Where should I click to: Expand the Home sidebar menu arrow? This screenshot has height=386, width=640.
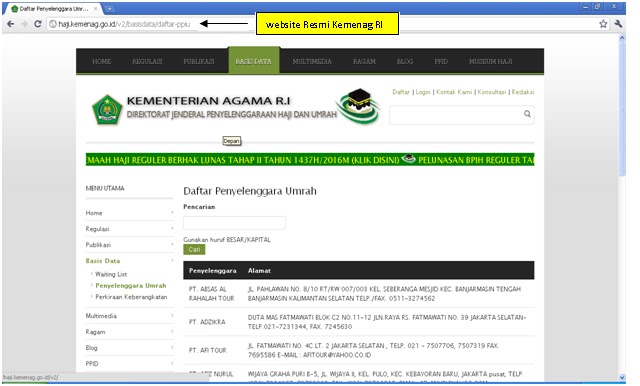point(172,213)
